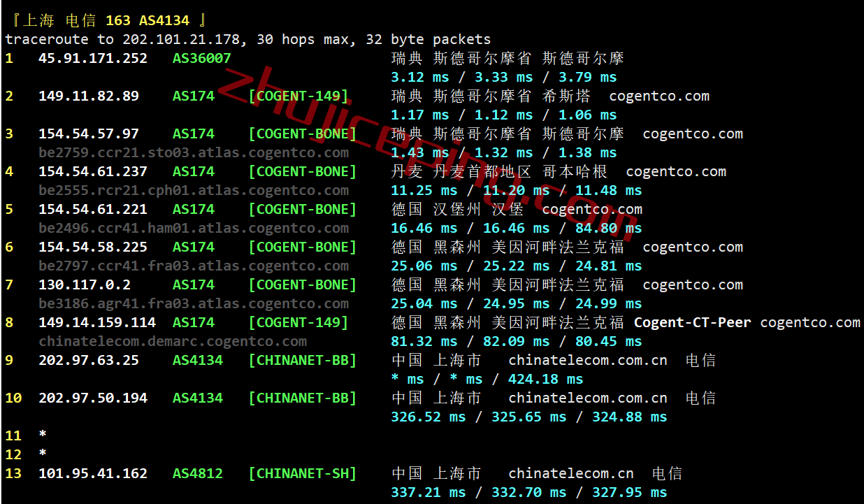The width and height of the screenshot is (864, 504).
Task: Select the target IP 202.101.21.178
Action: pyautogui.click(x=181, y=39)
